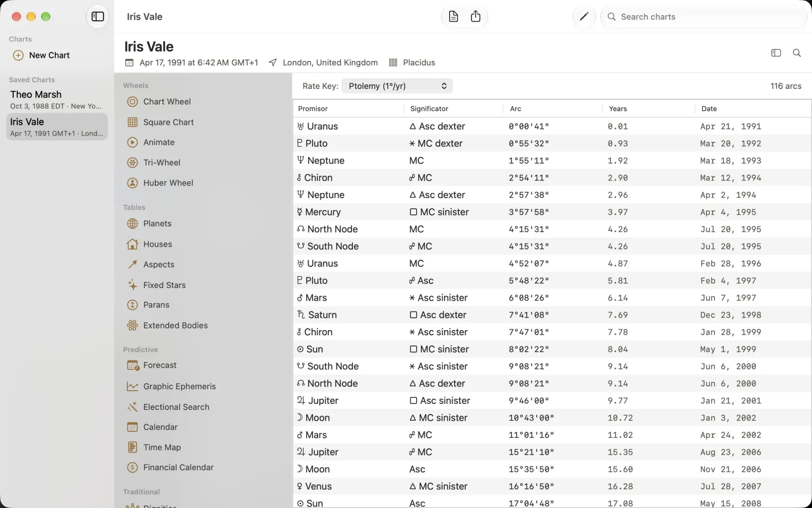Screen dimensions: 812x508
Task: Focus the Search charts field
Action: [704, 17]
